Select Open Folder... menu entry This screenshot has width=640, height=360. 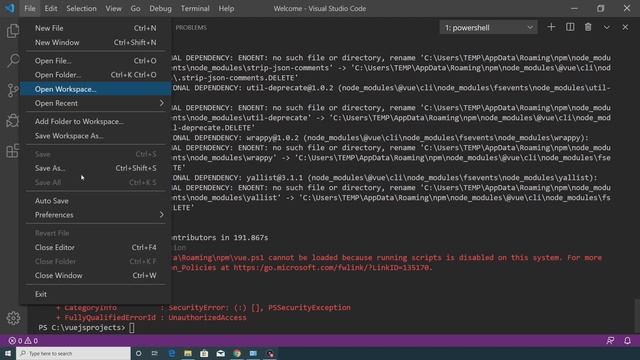[96, 75]
